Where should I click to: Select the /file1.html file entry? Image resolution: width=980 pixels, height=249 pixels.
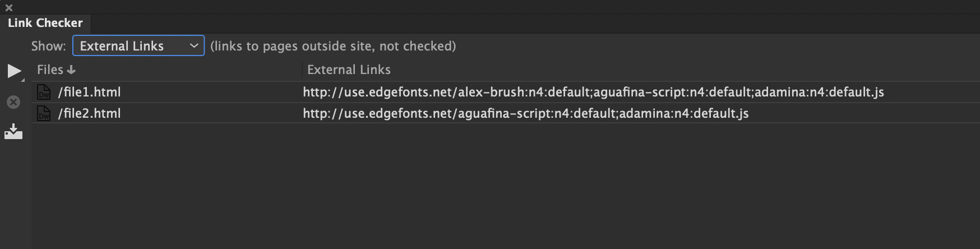point(90,92)
